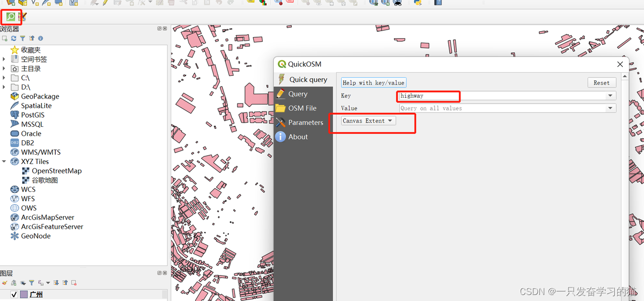Float the browser panel via undock icon
644x301 pixels.
tap(159, 29)
